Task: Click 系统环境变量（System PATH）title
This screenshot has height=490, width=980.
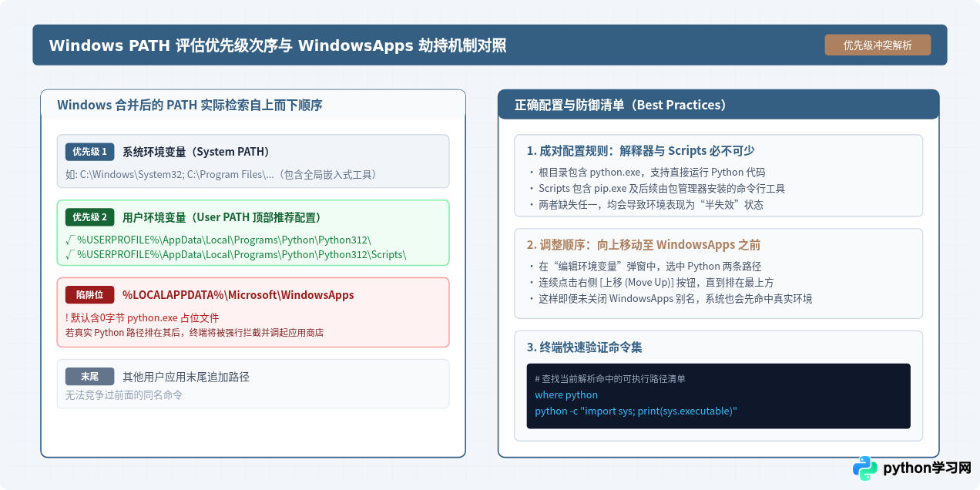Action: [196, 152]
